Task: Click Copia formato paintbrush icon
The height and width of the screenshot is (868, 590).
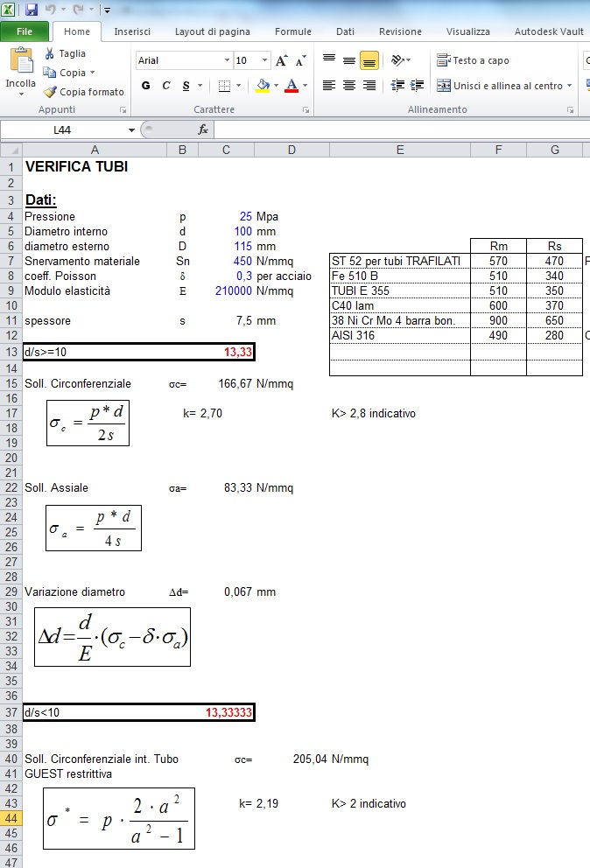Action: [50, 92]
